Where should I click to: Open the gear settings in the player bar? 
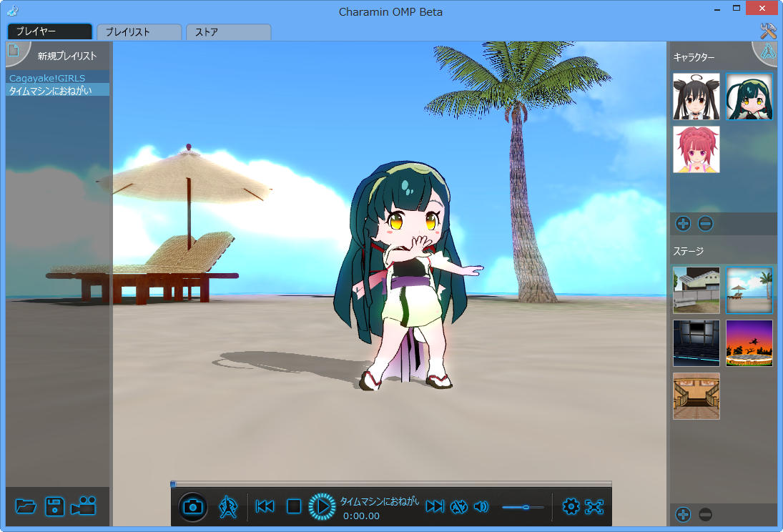571,506
